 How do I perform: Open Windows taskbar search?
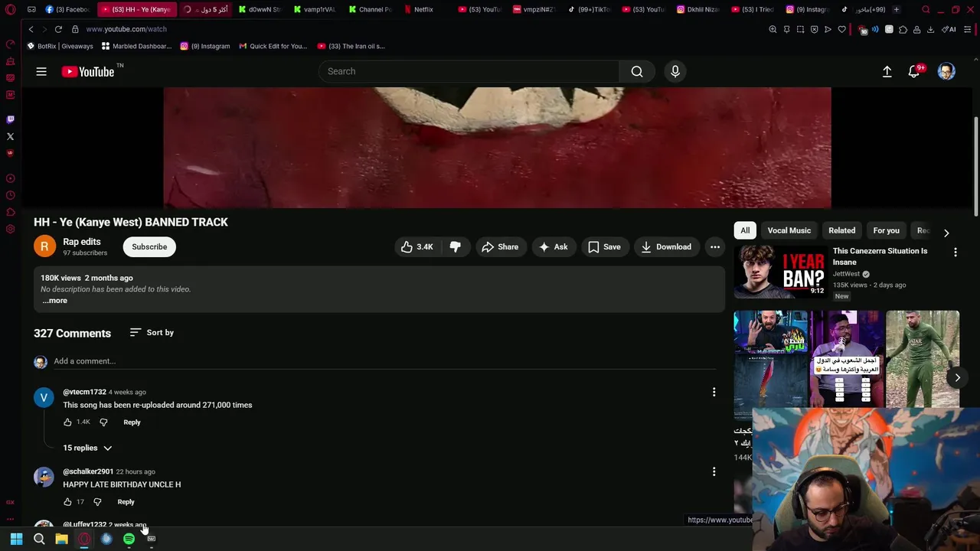tap(39, 539)
